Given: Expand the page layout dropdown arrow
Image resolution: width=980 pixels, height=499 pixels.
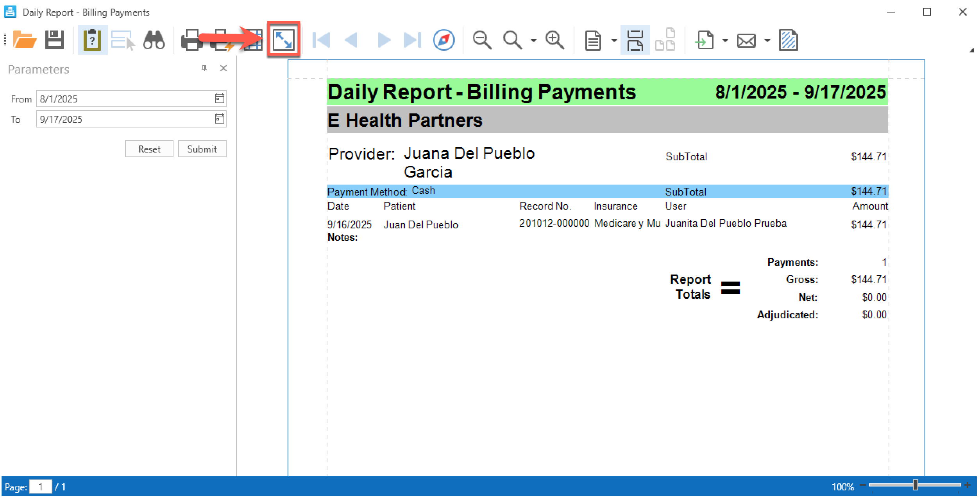Looking at the screenshot, I should point(614,40).
